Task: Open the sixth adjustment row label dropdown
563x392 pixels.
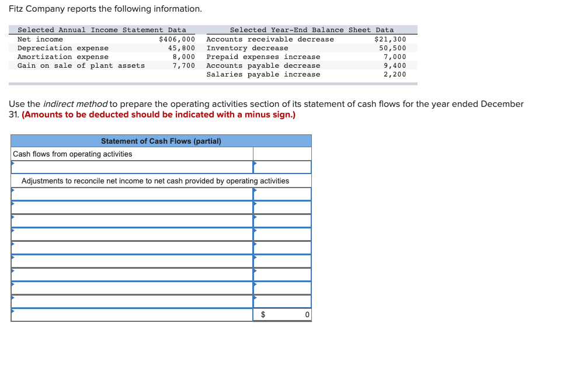Action: (x=132, y=261)
